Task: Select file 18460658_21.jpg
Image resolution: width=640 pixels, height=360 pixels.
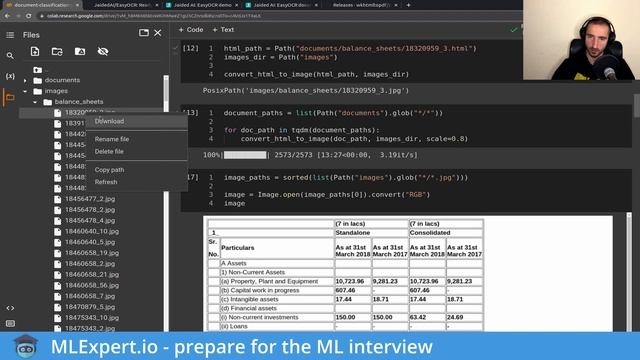Action: tap(92, 275)
